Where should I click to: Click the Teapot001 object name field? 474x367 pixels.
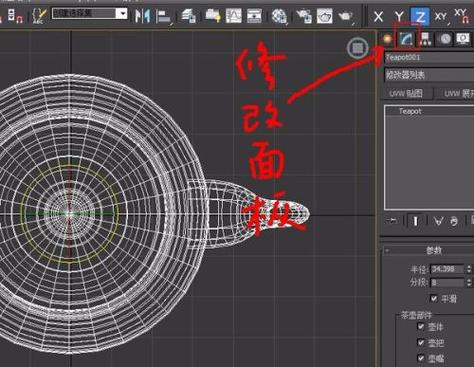tap(430, 57)
